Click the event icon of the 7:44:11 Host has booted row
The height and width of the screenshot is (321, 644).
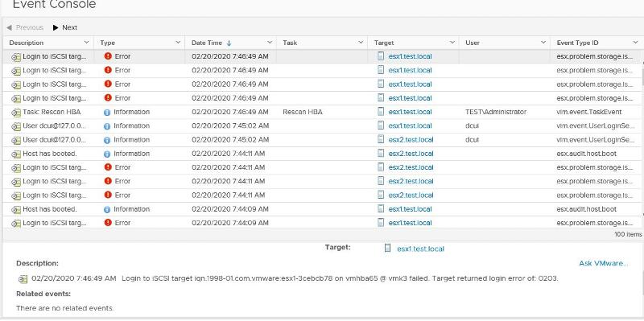point(16,154)
